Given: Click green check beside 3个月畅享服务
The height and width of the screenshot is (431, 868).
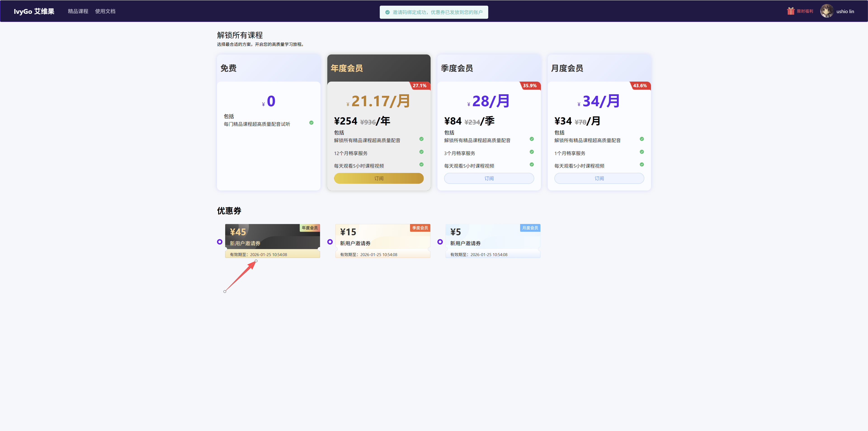Looking at the screenshot, I should point(531,152).
